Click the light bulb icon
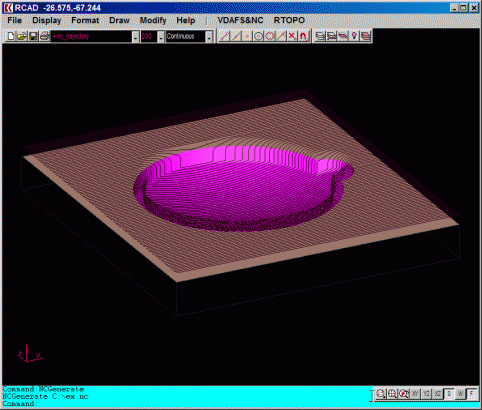Viewport: 482px width, 410px height. (354, 36)
